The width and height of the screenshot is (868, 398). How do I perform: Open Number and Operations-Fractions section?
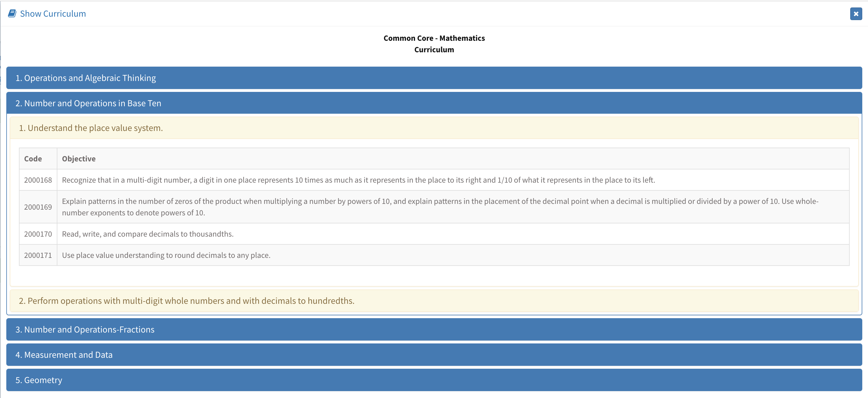tap(85, 329)
